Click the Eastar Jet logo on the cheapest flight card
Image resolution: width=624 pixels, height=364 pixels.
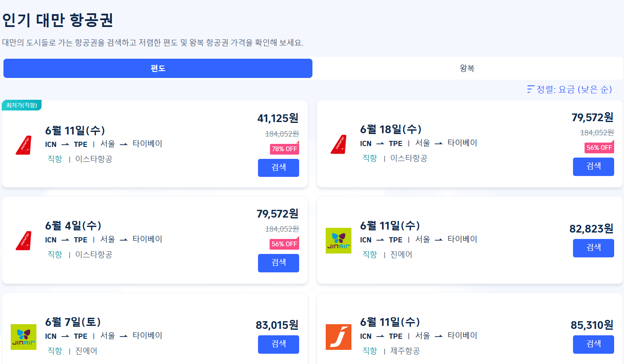pyautogui.click(x=24, y=145)
